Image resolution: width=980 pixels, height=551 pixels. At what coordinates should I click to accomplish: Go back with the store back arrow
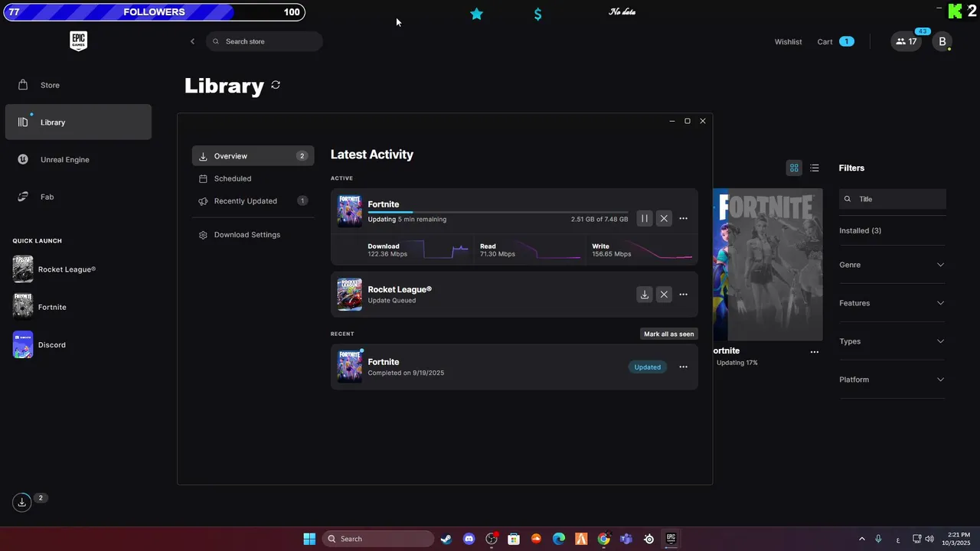click(x=192, y=41)
